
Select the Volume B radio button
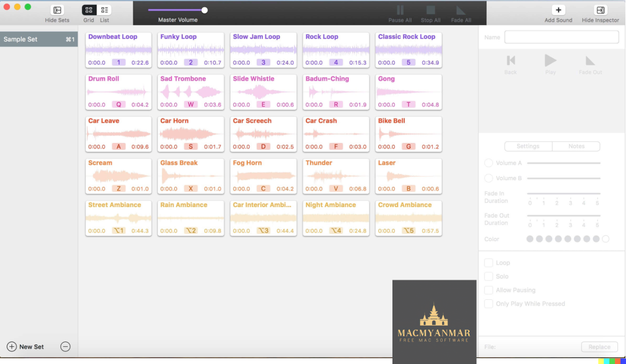[x=488, y=178]
